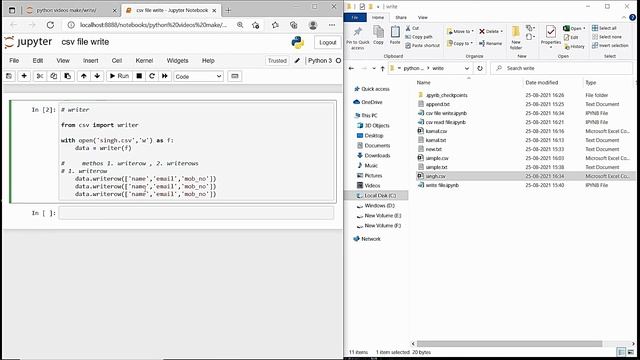
Task: Click horizontal scrollbar in Explorer file list
Action: click(509, 344)
